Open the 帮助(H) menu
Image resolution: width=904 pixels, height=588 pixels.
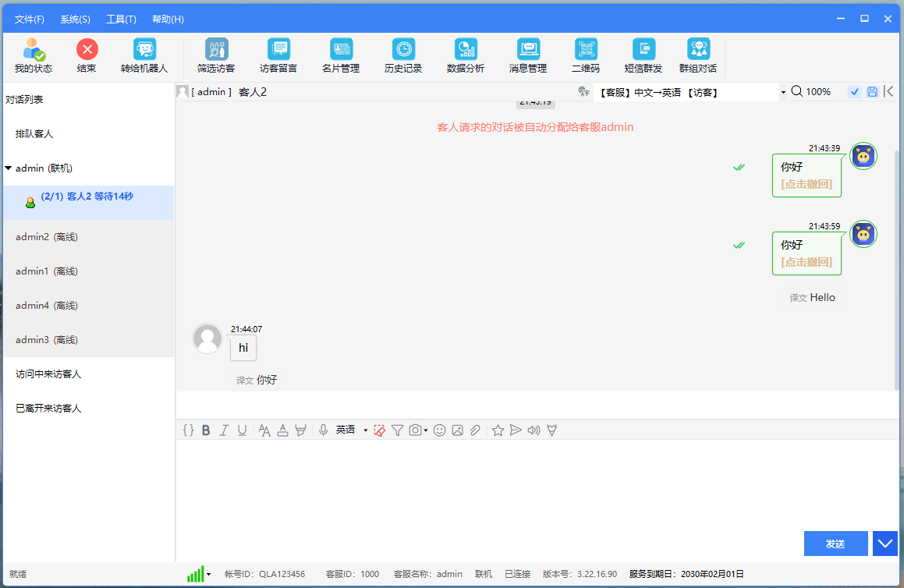pyautogui.click(x=168, y=19)
